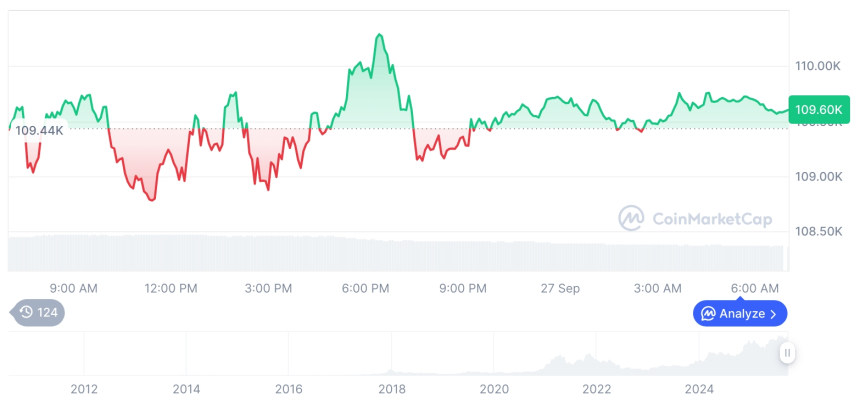Click the 12:00 PM time axis label

[171, 288]
